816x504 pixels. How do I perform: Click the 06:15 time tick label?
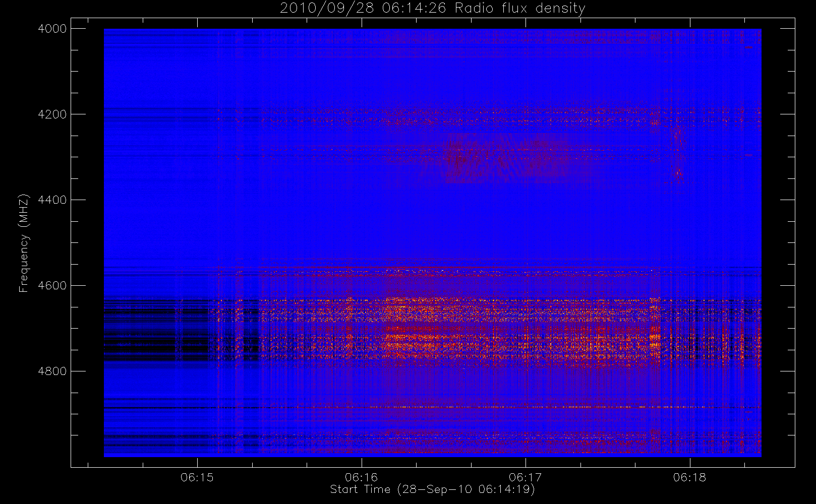(x=197, y=477)
